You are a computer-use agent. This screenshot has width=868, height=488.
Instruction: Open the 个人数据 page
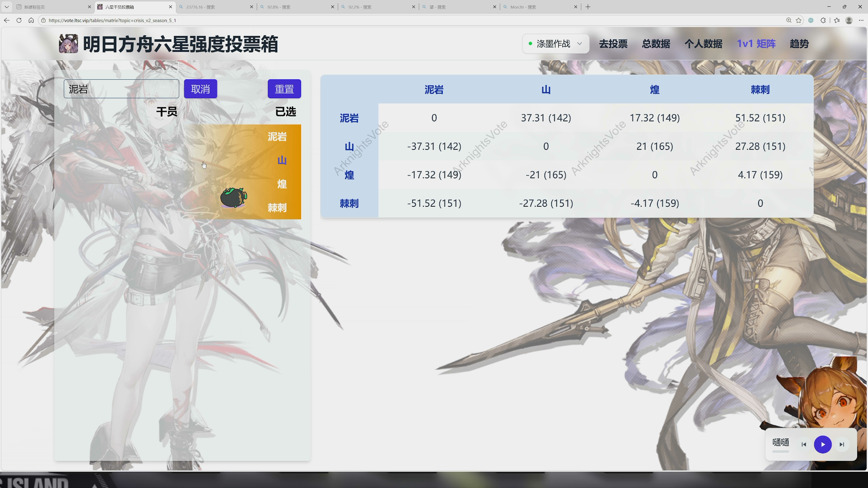pyautogui.click(x=703, y=44)
